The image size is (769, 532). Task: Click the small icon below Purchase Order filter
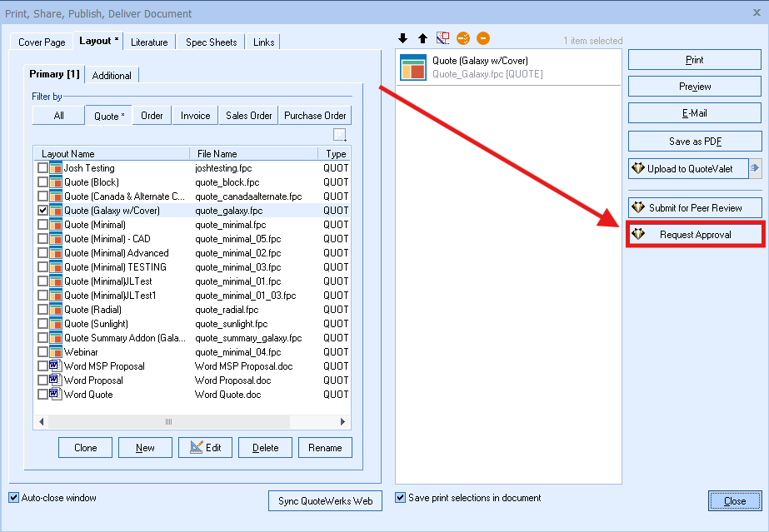[340, 135]
